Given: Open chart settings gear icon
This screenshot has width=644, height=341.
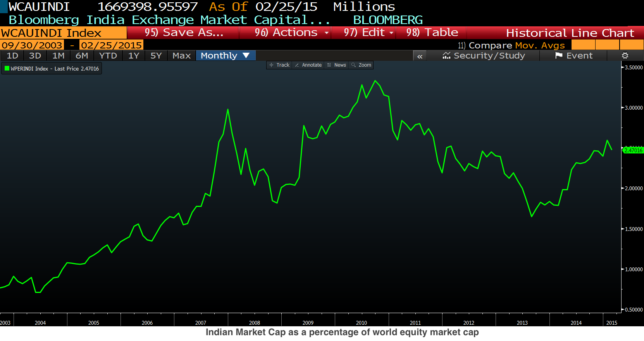Looking at the screenshot, I should click(x=625, y=55).
